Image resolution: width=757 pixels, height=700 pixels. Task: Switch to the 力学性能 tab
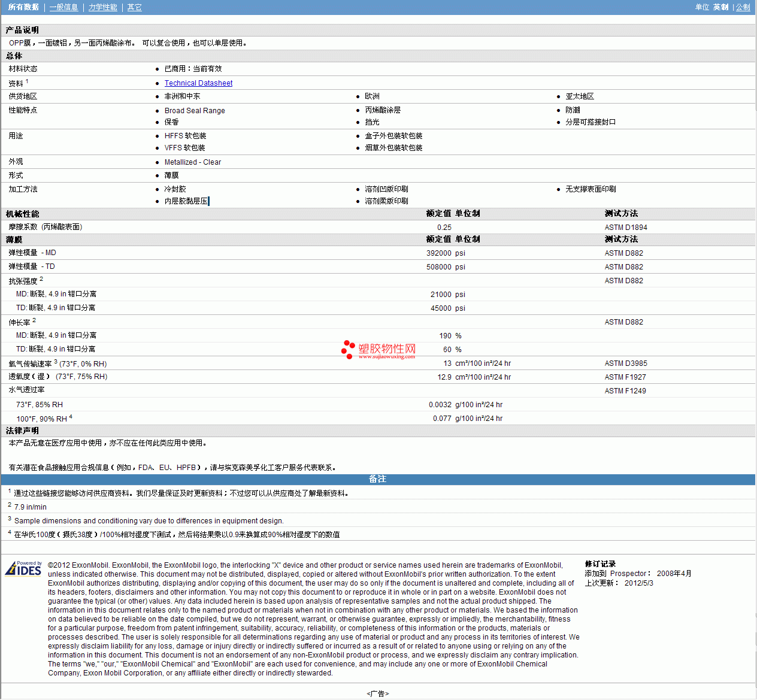pos(102,7)
